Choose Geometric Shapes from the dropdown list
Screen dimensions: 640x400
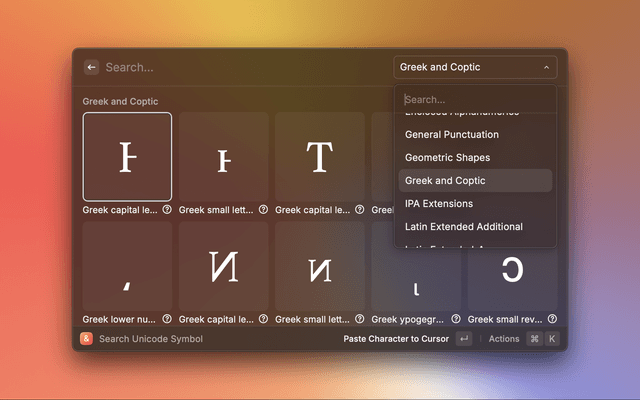click(447, 158)
